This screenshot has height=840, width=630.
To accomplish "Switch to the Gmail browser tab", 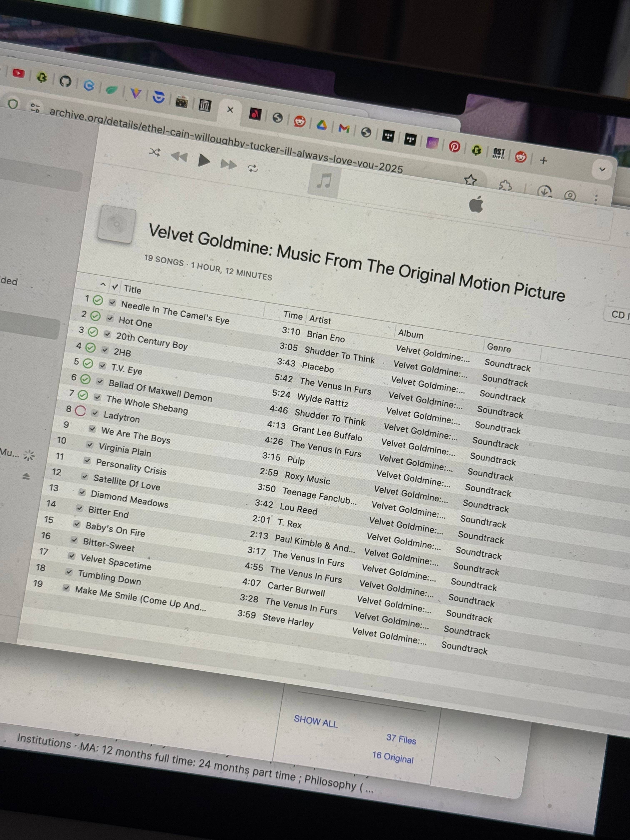I will pos(344,129).
